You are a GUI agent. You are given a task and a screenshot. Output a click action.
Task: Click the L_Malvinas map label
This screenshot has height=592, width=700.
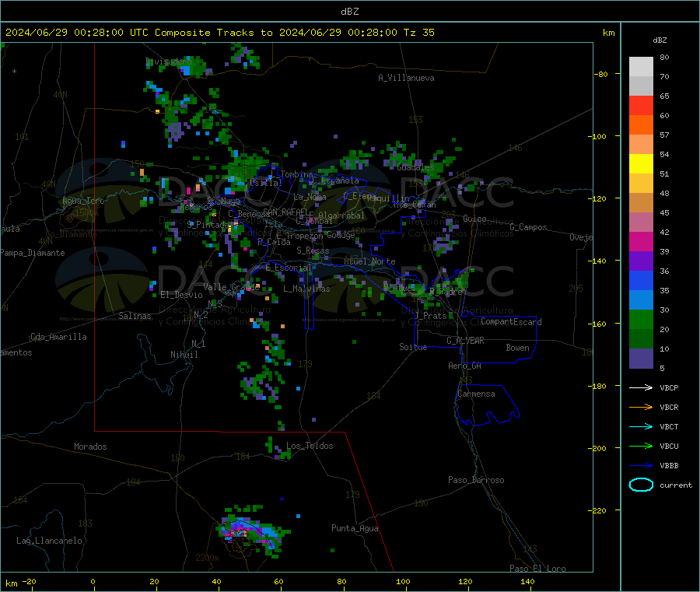click(306, 289)
